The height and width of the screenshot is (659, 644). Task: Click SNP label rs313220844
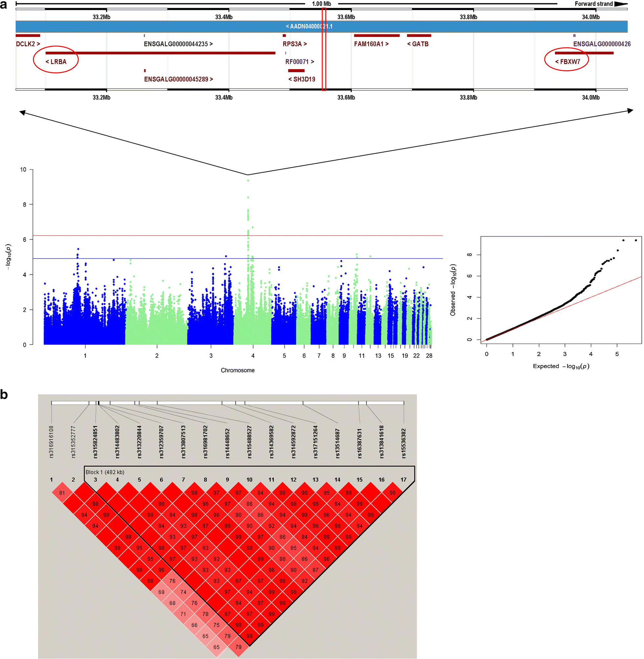(139, 442)
